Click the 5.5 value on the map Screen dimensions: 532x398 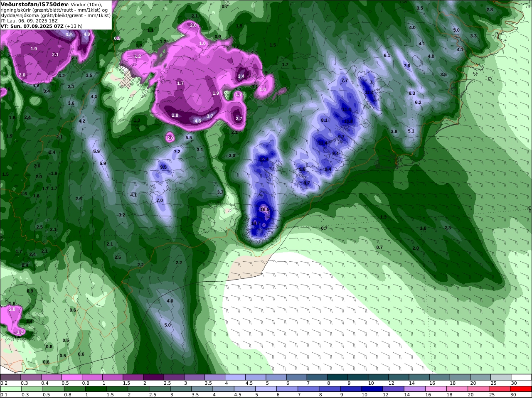[189, 138]
